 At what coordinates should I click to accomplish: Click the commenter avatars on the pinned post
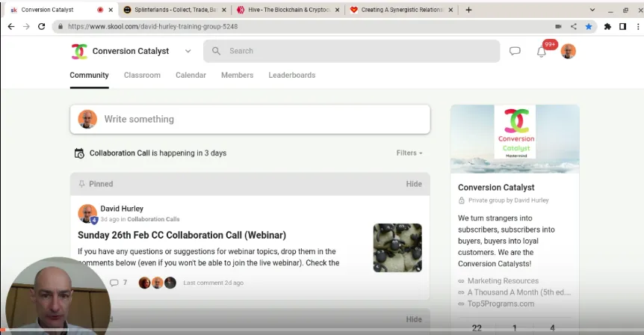coord(158,283)
